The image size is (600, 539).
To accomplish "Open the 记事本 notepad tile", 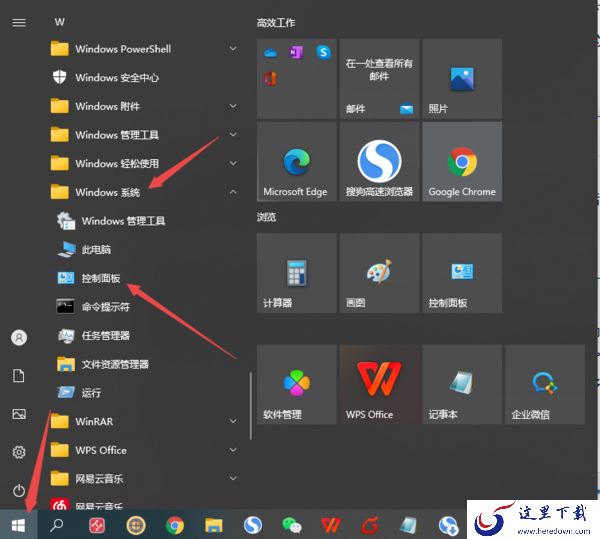I will 462,384.
